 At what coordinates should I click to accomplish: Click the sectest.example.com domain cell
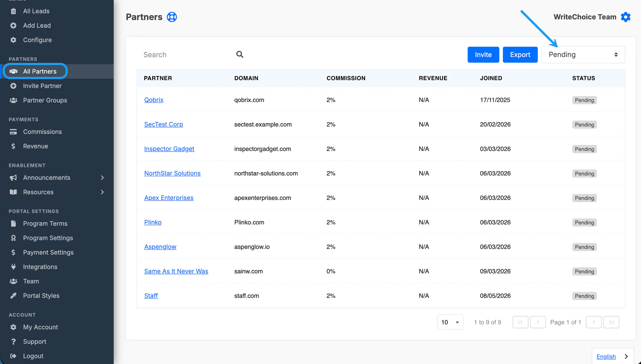tap(263, 124)
